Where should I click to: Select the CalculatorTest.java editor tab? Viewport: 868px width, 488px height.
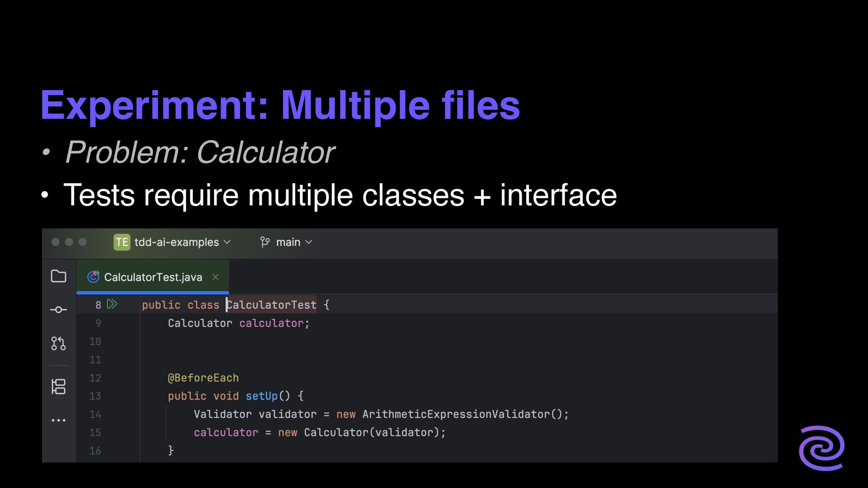click(153, 277)
